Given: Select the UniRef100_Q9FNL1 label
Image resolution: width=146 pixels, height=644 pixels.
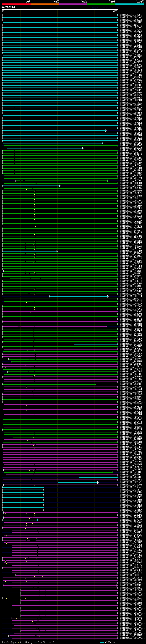Looking at the screenshot, I should pyautogui.click(x=131, y=208).
